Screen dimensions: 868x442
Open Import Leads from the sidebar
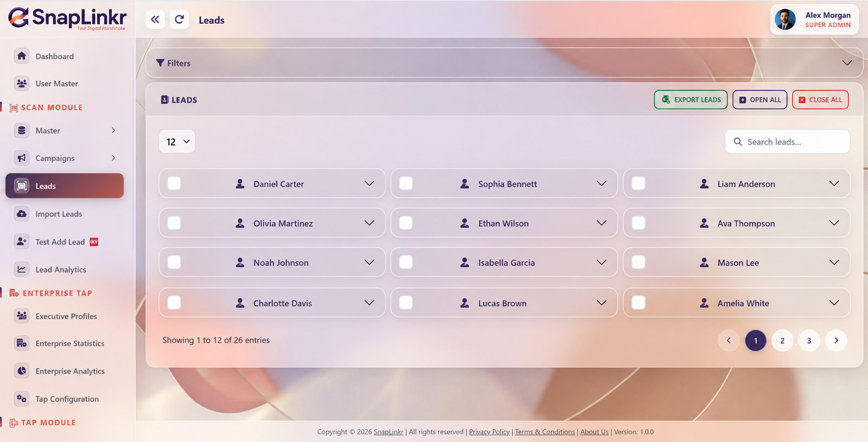tap(65, 214)
